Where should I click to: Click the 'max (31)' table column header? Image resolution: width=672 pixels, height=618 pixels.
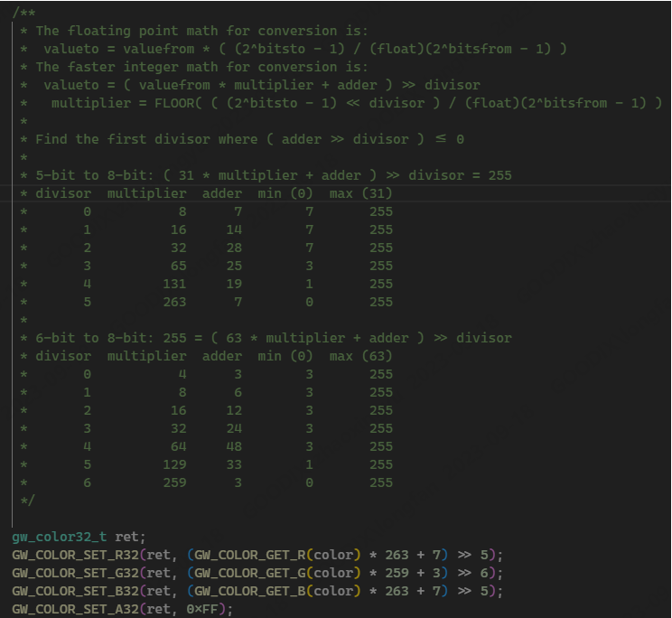click(361, 193)
